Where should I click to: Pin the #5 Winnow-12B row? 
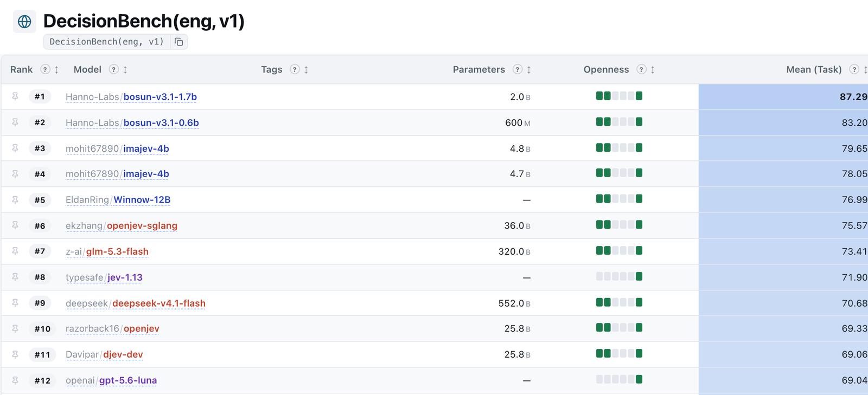coord(15,200)
